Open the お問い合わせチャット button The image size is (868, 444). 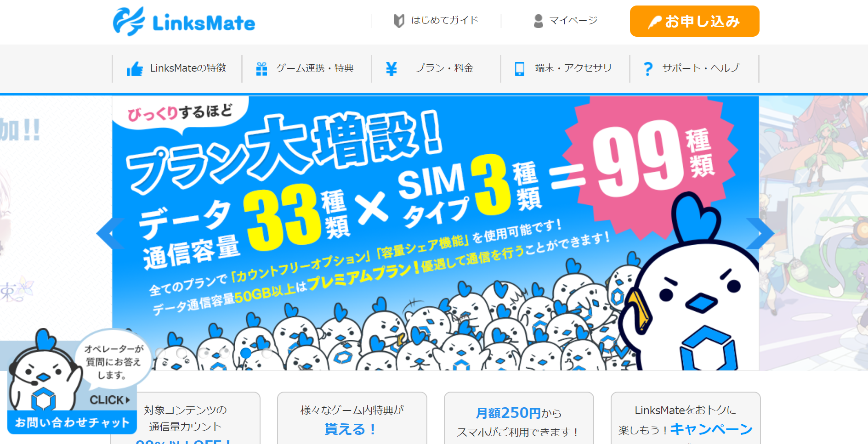(72, 422)
